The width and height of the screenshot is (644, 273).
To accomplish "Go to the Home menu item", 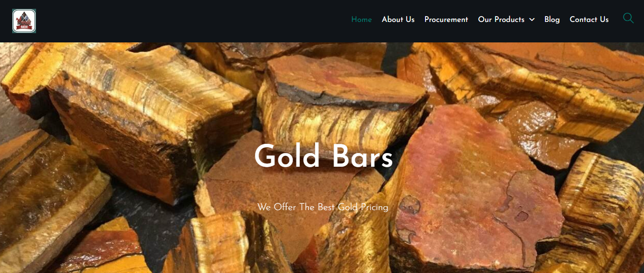I will pos(362,19).
